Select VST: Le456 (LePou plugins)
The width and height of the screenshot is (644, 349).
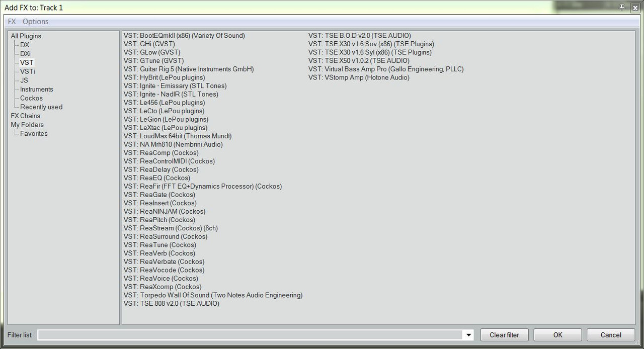[164, 103]
